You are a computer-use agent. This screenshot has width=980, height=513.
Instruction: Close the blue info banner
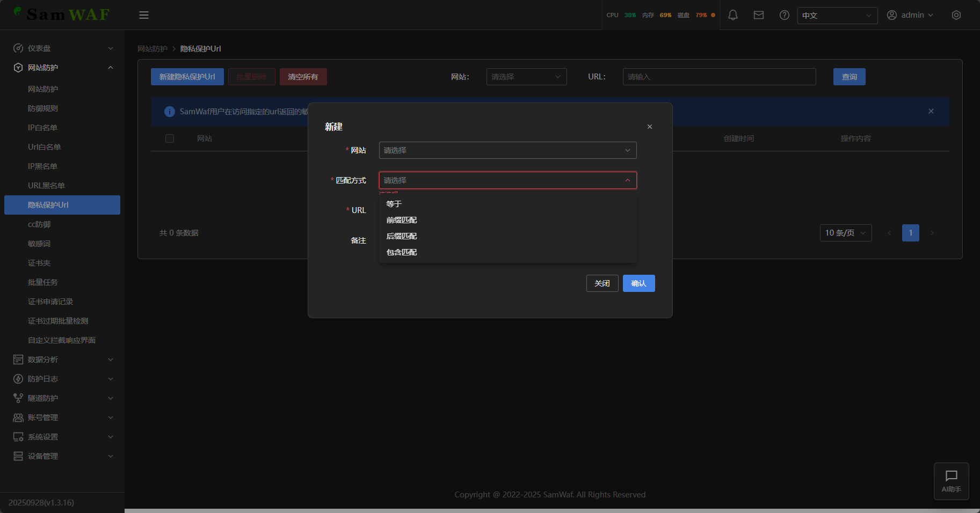(931, 111)
